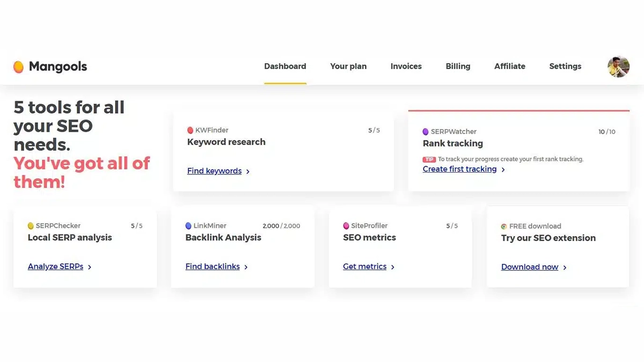Click arrow next to Get metrics
The image size is (644, 362).
[x=393, y=267]
